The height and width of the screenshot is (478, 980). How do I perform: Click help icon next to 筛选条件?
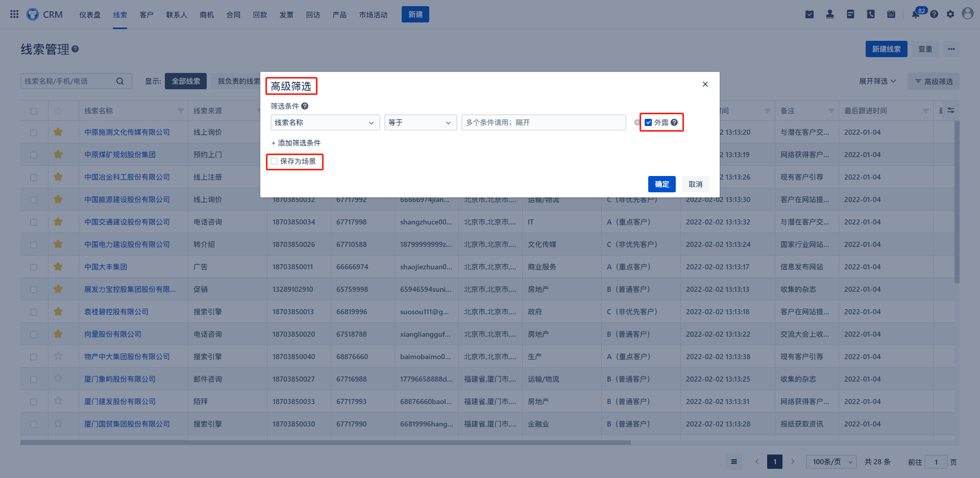pyautogui.click(x=305, y=106)
